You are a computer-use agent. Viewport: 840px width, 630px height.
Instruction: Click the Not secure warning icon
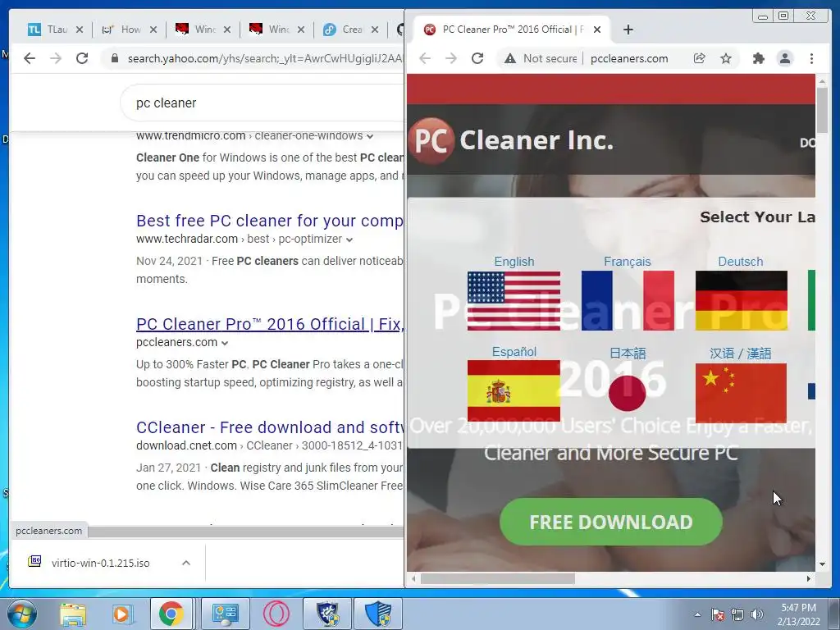pyautogui.click(x=510, y=58)
